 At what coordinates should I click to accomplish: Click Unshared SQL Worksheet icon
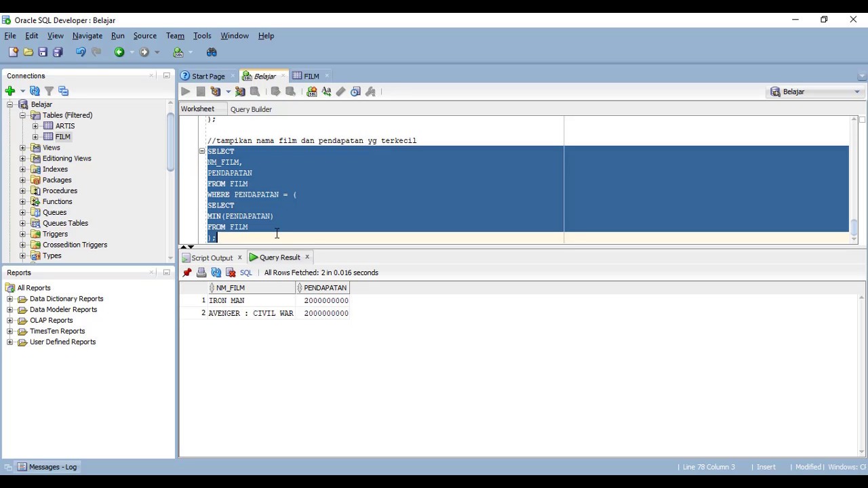[x=312, y=91]
